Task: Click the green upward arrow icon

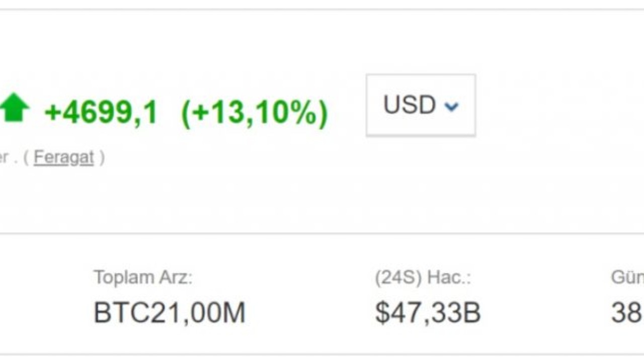Action: (x=14, y=107)
